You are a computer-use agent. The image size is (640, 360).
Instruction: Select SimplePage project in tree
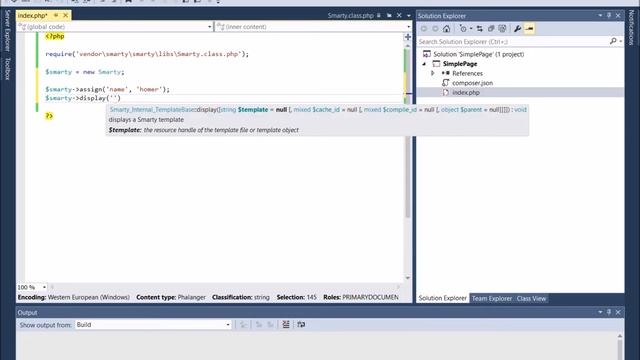(460, 64)
